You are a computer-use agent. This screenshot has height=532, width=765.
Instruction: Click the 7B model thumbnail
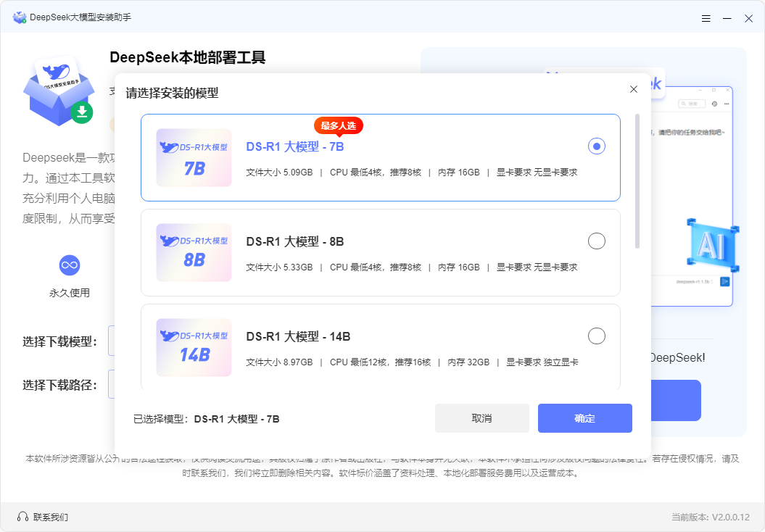click(x=194, y=158)
